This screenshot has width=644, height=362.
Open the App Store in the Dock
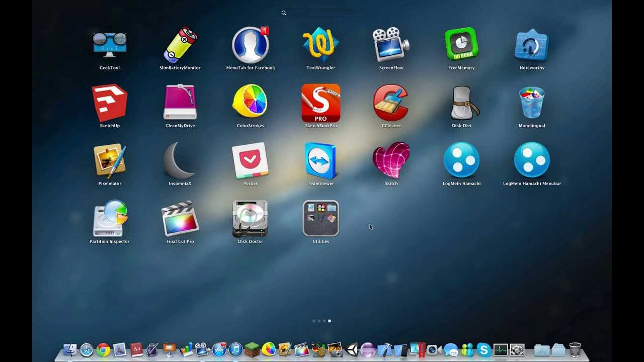[x=219, y=349]
